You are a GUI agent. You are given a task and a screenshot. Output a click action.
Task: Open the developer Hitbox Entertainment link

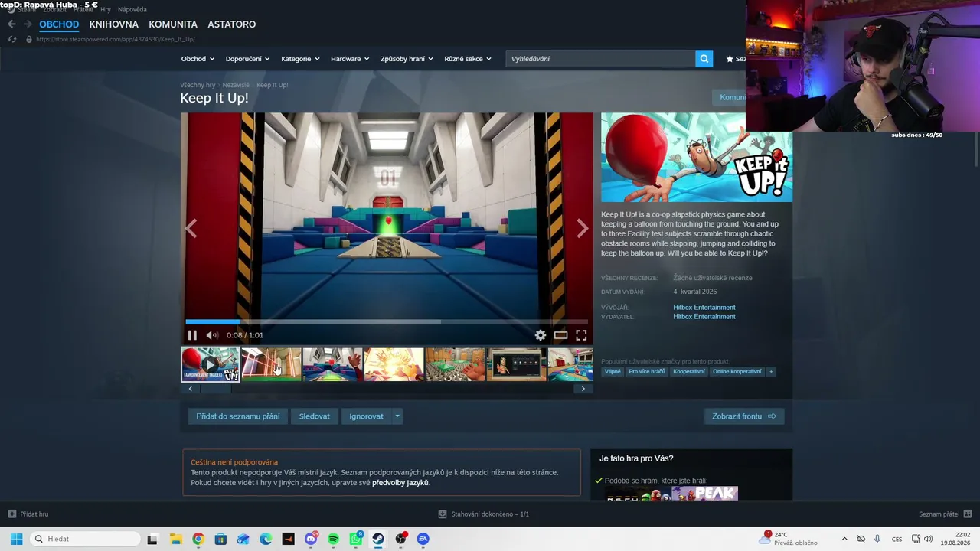(704, 308)
